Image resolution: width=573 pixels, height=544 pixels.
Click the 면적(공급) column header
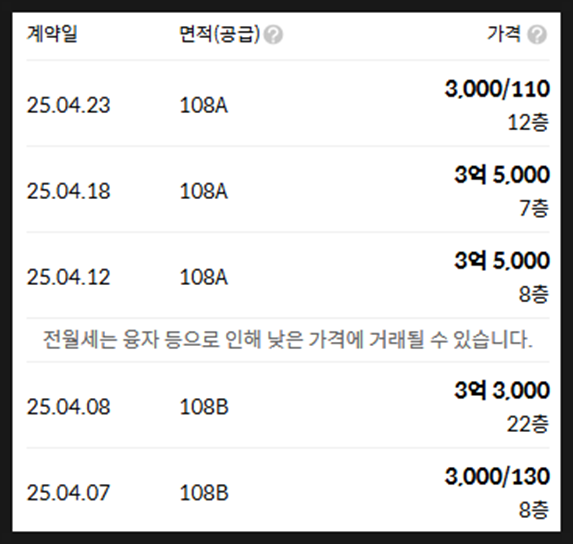[x=220, y=34]
